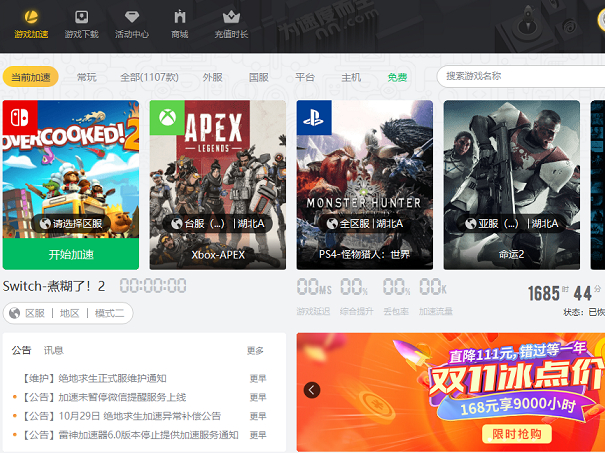Click the 更多 link in announcements

pyautogui.click(x=255, y=350)
